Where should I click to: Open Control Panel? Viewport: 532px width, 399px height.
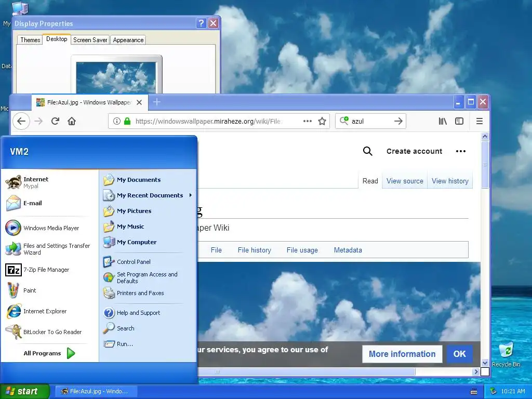point(127,262)
